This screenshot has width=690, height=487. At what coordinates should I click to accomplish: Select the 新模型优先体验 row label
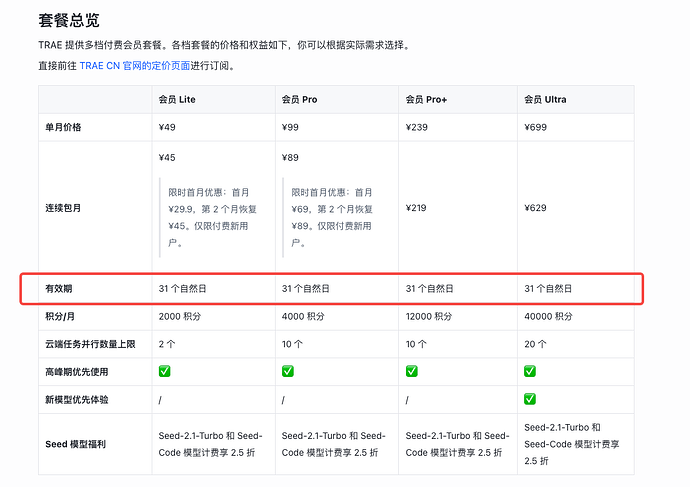click(x=77, y=399)
